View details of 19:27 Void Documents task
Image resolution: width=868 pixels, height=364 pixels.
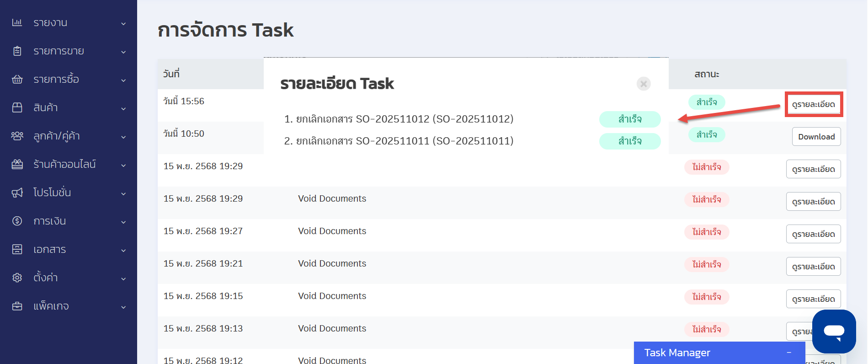coord(813,234)
